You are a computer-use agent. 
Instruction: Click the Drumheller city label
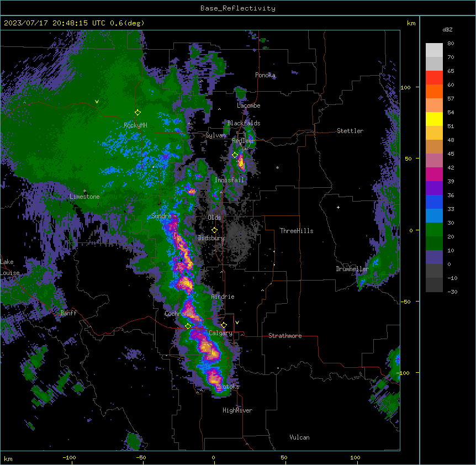point(352,269)
